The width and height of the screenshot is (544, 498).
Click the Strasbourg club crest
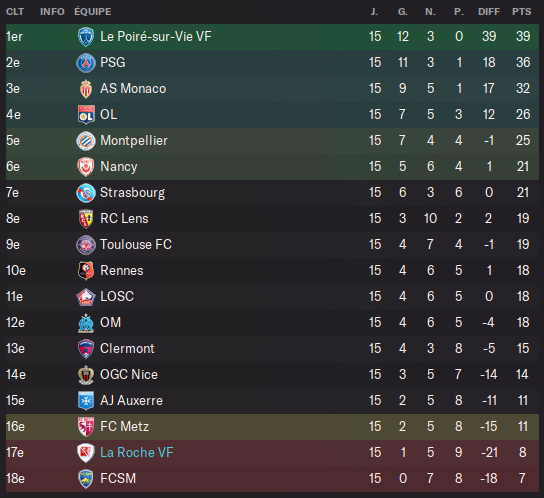point(86,193)
